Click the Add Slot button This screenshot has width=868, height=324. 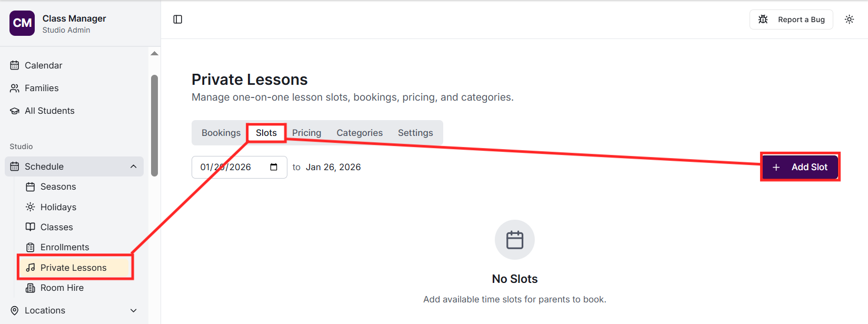800,167
